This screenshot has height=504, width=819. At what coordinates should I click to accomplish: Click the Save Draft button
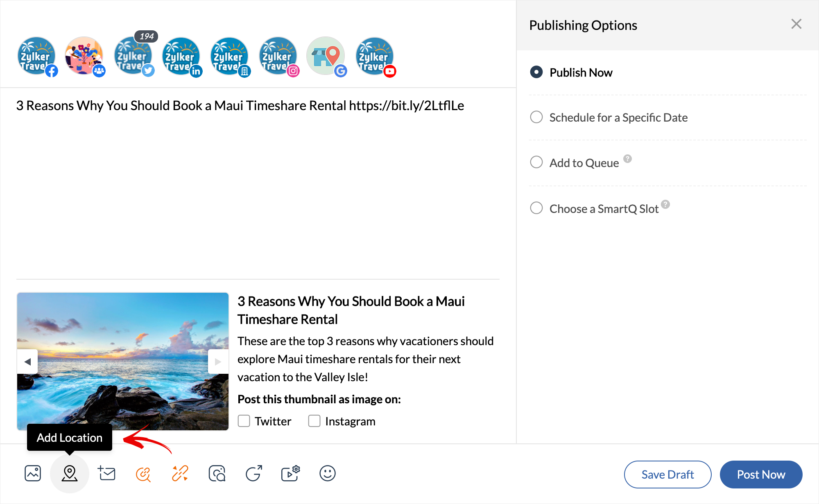[x=667, y=474]
